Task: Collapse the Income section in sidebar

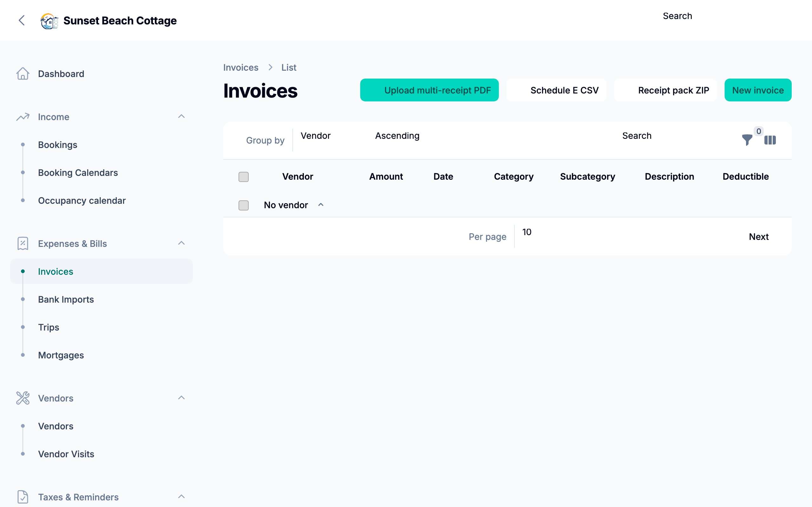Action: (x=181, y=116)
